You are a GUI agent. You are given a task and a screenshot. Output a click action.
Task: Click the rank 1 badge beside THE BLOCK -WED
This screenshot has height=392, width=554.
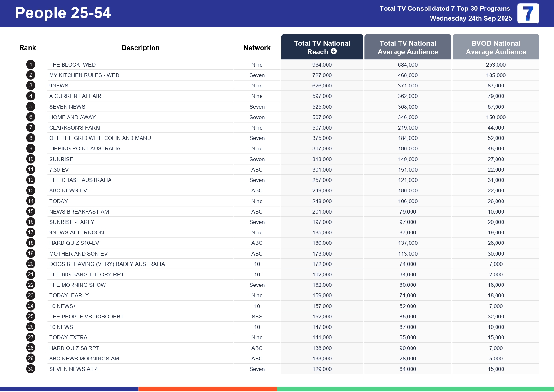[30, 65]
